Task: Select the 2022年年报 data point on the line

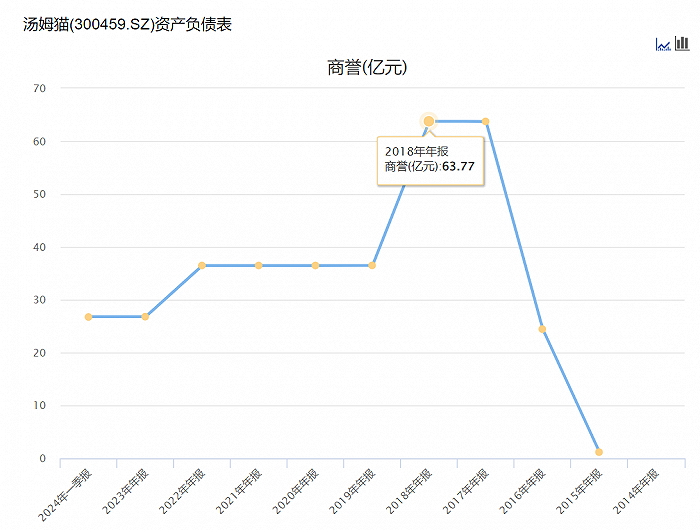Action: (x=202, y=266)
